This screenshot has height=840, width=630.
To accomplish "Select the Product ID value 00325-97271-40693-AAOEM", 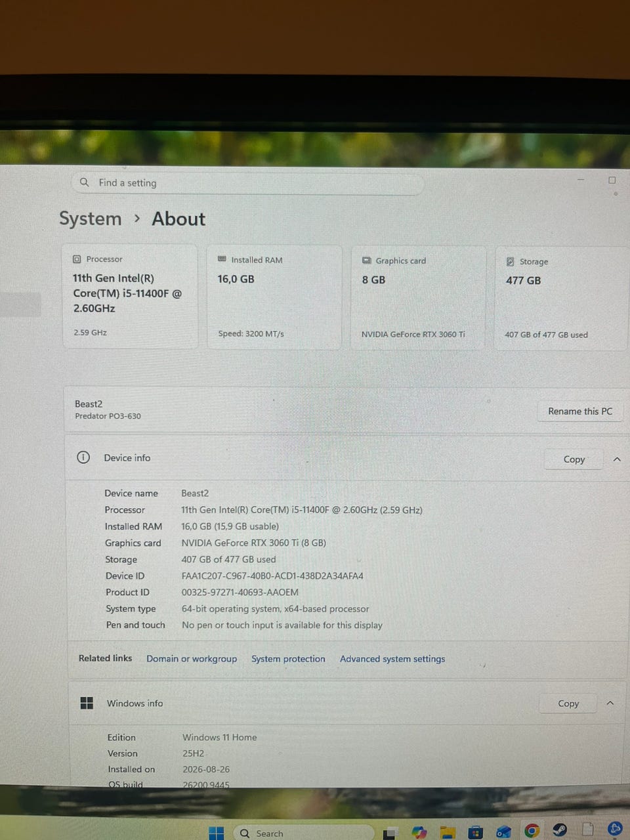I will (240, 593).
